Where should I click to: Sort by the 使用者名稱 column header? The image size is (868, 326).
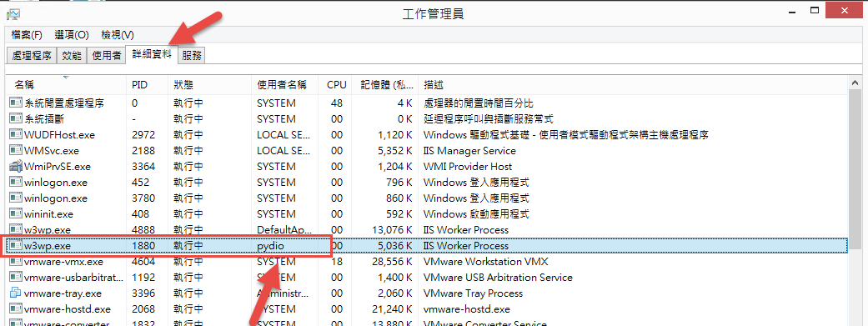coord(284,85)
